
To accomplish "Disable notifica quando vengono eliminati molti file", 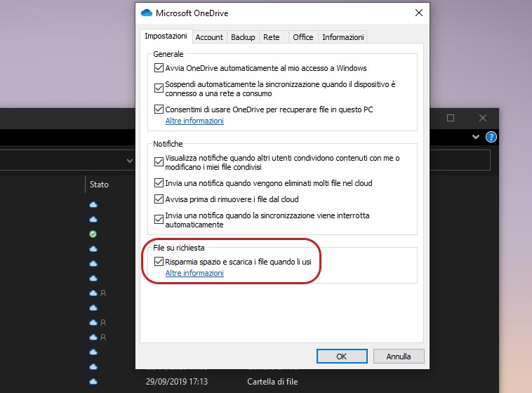I will tap(159, 183).
